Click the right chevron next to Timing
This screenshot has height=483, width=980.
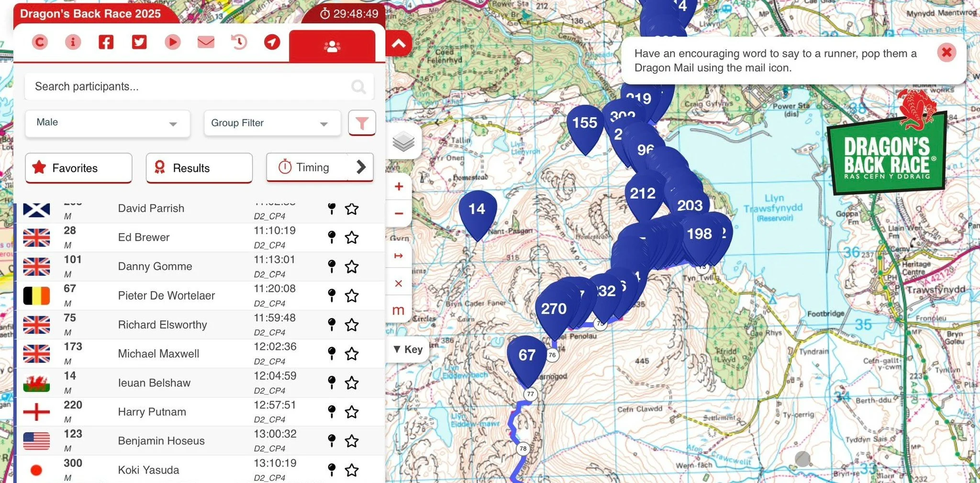coord(361,167)
